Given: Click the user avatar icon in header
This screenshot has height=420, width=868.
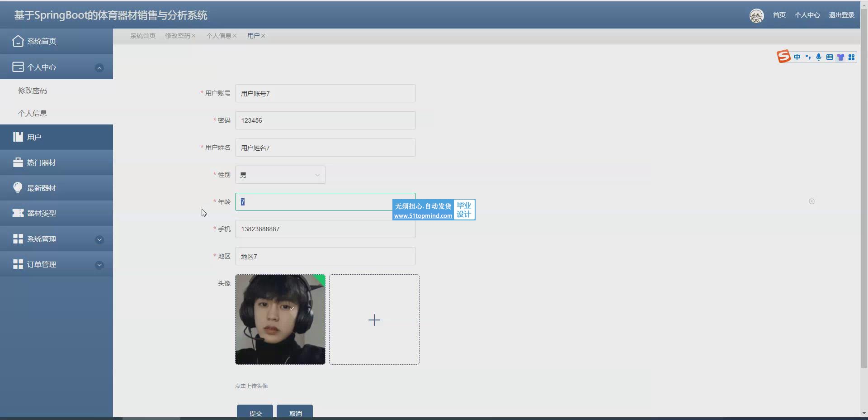Looking at the screenshot, I should (x=756, y=15).
